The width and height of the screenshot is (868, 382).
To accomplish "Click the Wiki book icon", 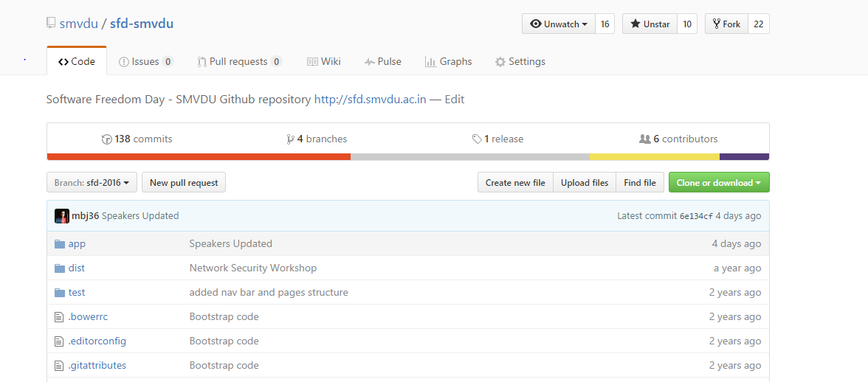I will [x=312, y=62].
